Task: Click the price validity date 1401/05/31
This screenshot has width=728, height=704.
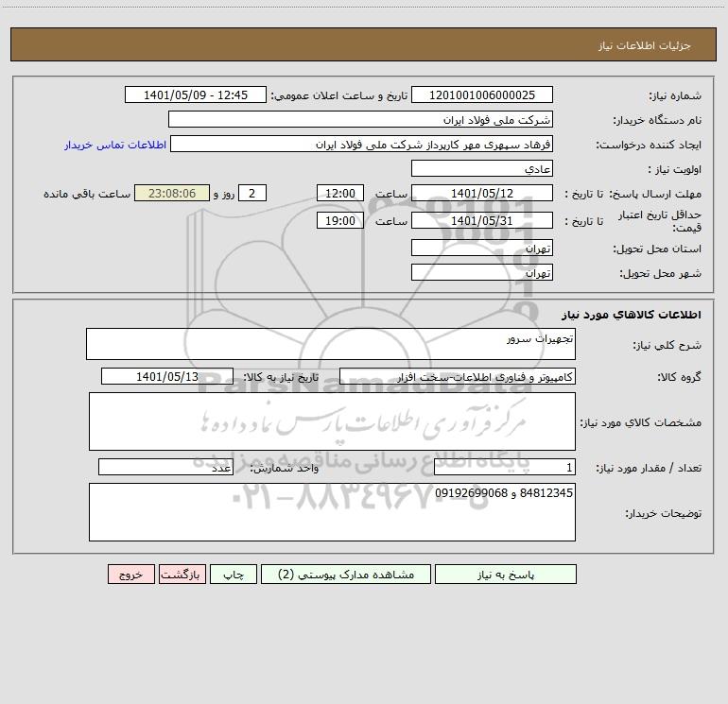Action: [482, 220]
